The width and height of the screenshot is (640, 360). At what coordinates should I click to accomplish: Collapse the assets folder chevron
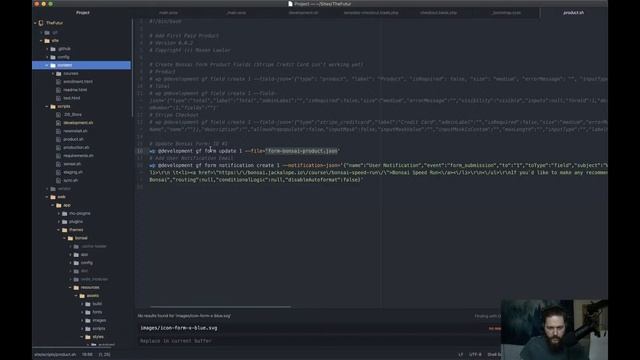(x=76, y=296)
